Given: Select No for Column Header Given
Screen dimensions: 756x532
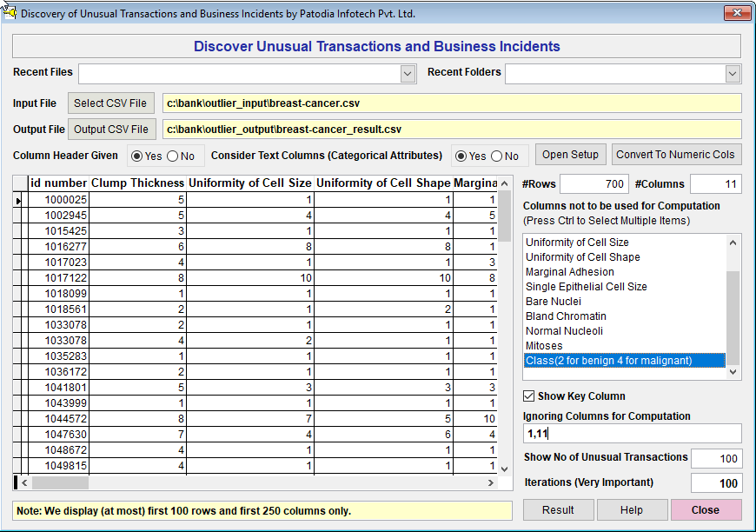Looking at the screenshot, I should pos(172,156).
